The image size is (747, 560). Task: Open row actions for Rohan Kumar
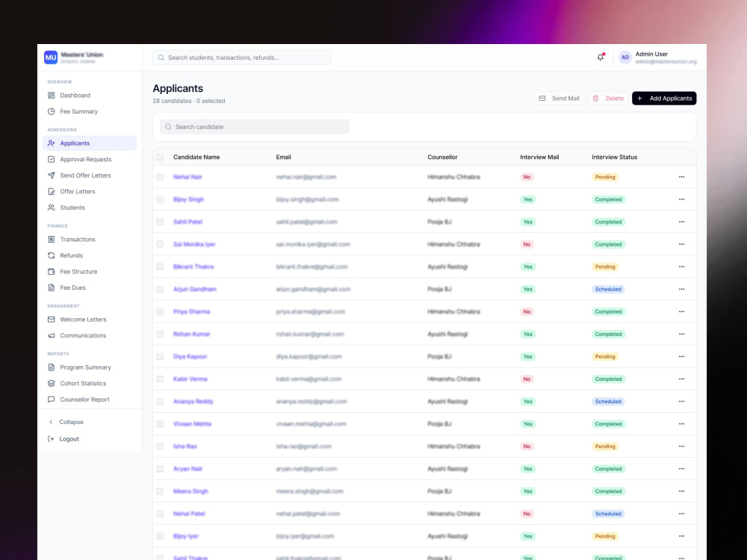click(682, 334)
